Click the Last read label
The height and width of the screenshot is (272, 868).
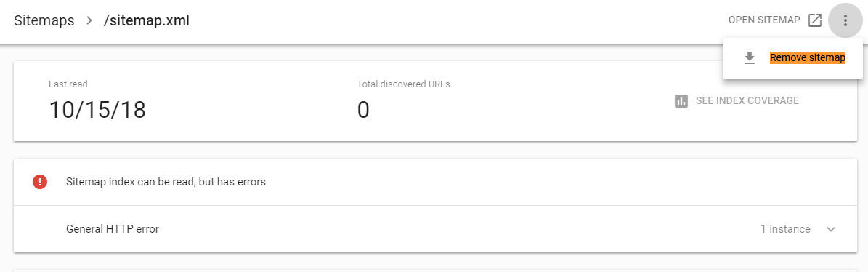[68, 85]
